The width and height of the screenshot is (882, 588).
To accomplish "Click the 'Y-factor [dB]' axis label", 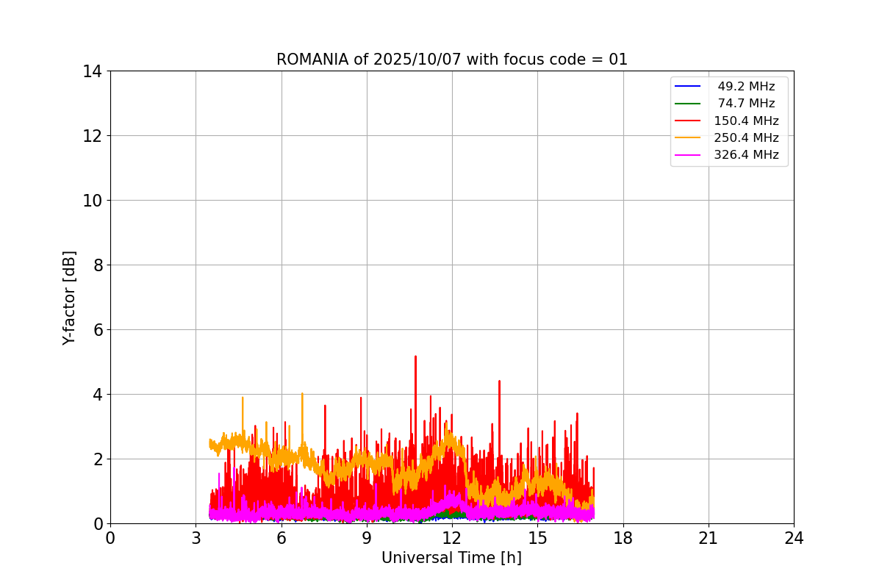I will [69, 298].
